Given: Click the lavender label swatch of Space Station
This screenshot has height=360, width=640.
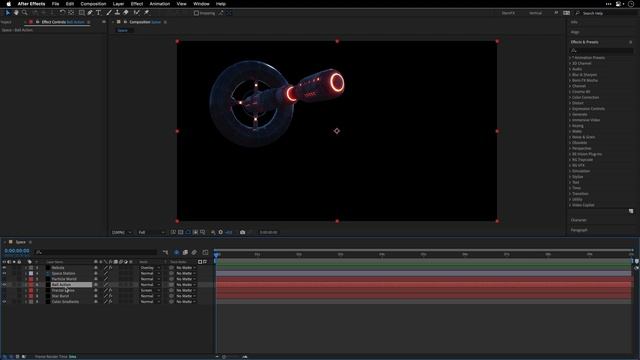Looking at the screenshot, I should 31,273.
